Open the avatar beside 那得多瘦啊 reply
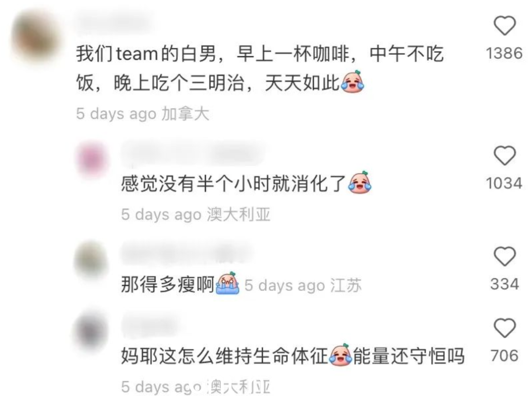The width and height of the screenshot is (532, 396). pyautogui.click(x=91, y=260)
